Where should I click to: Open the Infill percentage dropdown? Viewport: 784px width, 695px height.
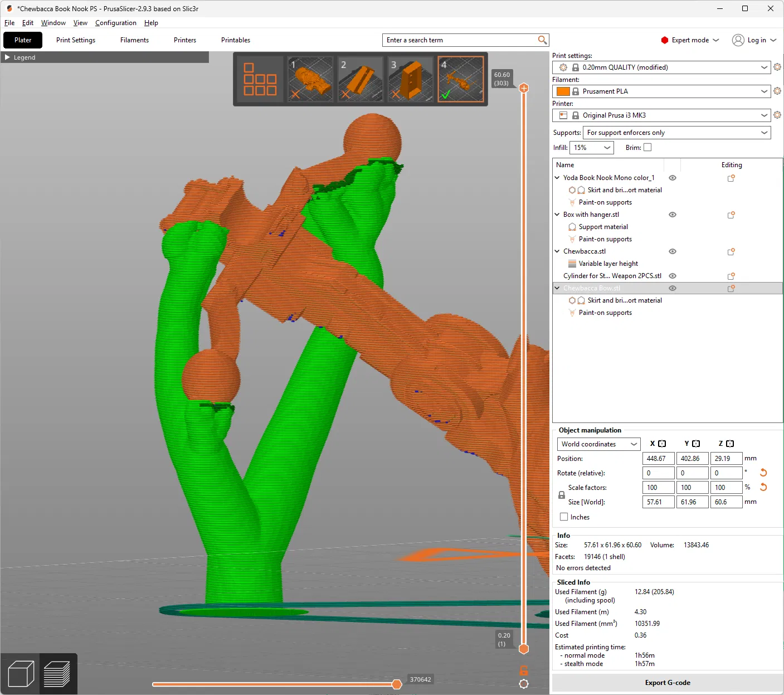tap(591, 148)
